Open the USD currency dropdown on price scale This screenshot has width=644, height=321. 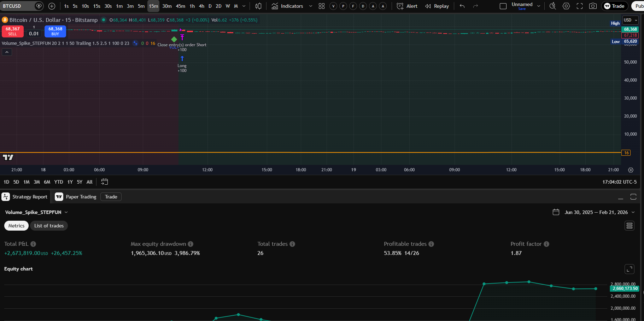pyautogui.click(x=630, y=20)
